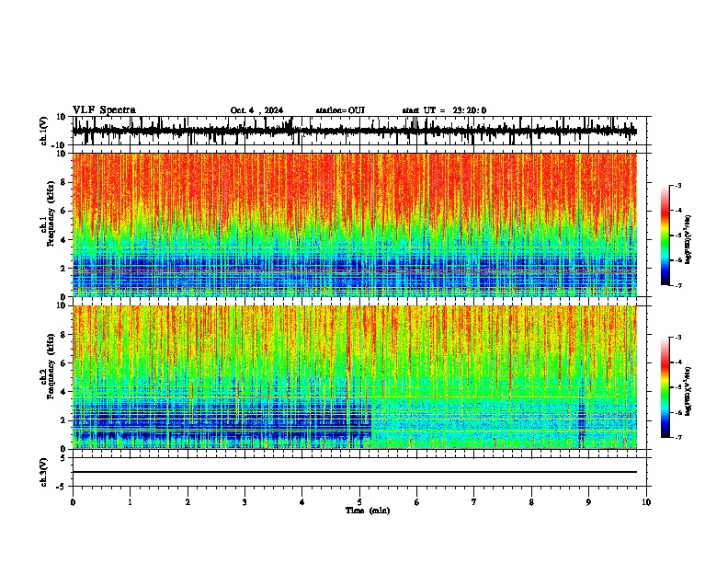Click ch.1 color scale '-3' label
This screenshot has height=563, width=728.
click(x=677, y=185)
